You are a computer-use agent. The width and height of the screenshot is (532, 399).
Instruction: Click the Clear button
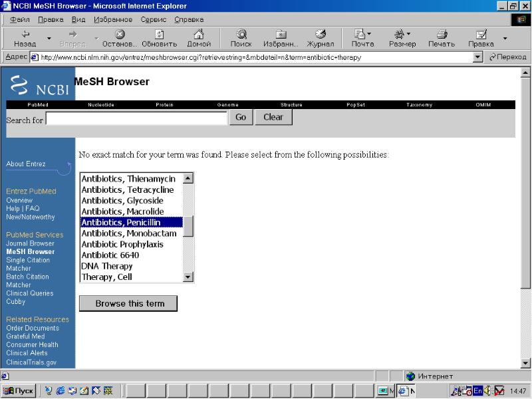(x=273, y=118)
